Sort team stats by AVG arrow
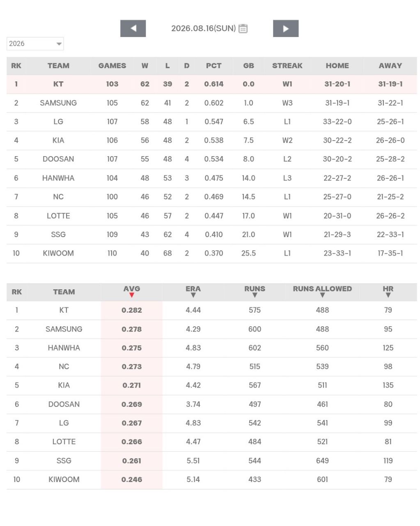The height and width of the screenshot is (526, 420). click(132, 295)
